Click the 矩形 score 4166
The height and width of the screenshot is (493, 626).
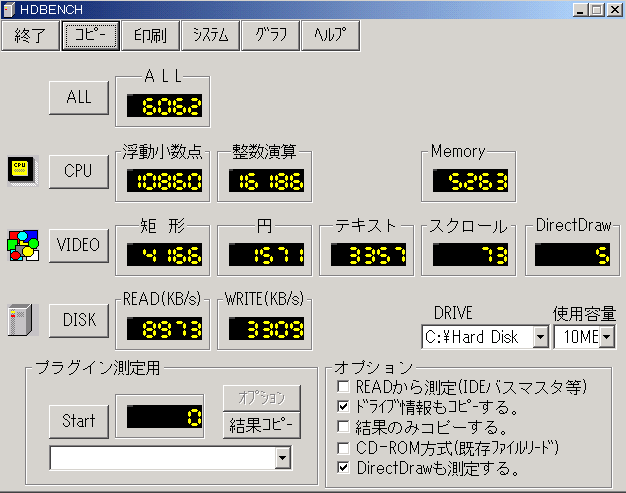(x=164, y=254)
